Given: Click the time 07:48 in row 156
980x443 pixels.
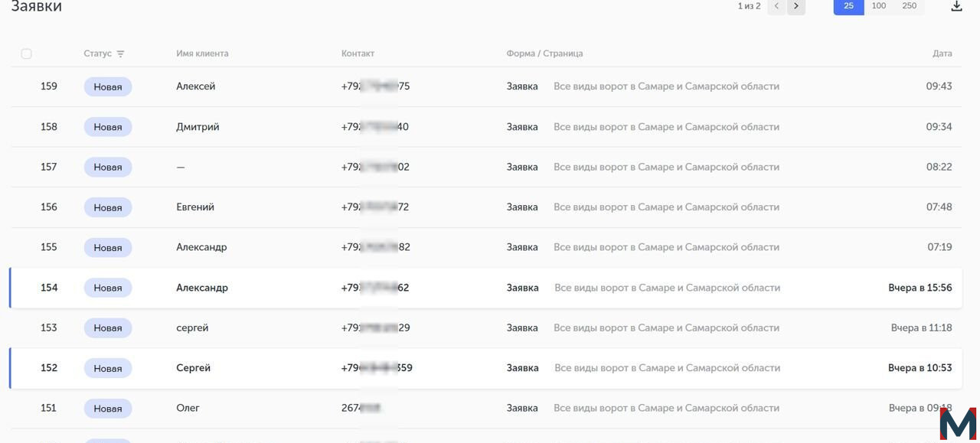Looking at the screenshot, I should pos(939,207).
